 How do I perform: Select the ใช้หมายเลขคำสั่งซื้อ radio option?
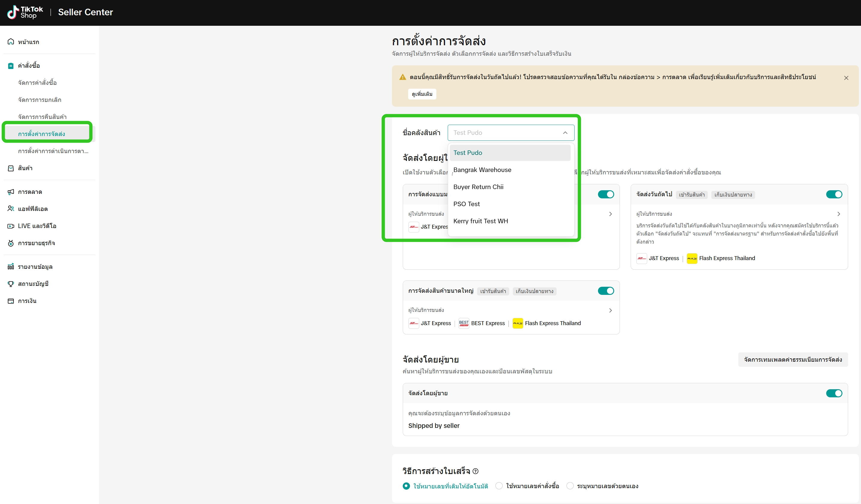499,486
